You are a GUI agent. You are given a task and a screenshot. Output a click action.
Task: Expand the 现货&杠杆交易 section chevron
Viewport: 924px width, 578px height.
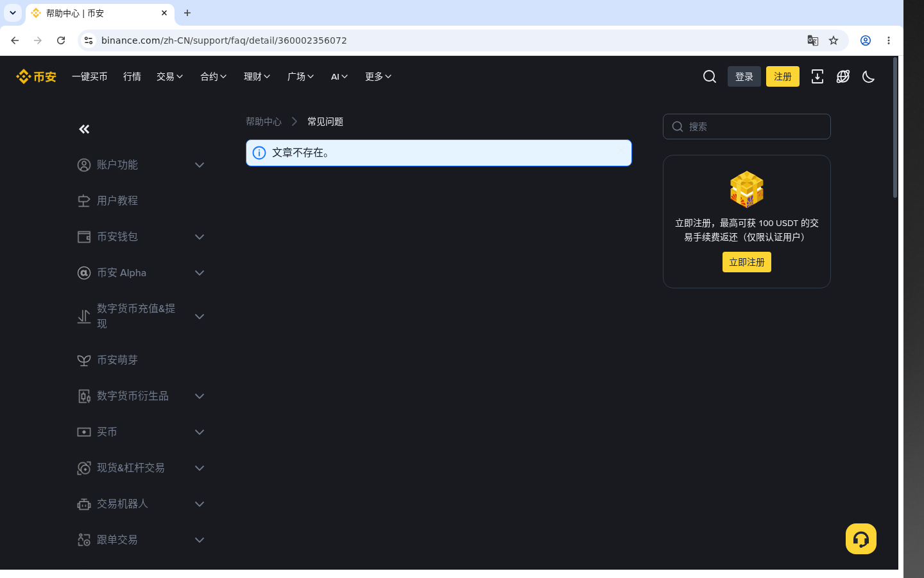[x=200, y=468]
